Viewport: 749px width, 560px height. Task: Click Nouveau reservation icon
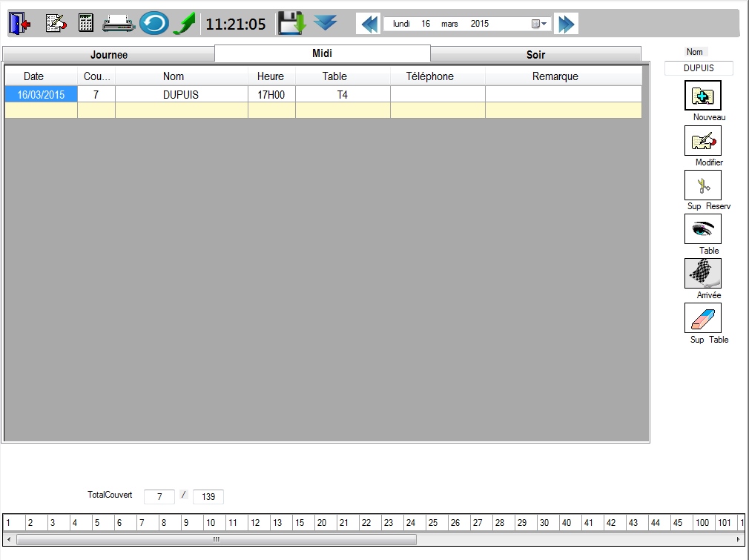click(702, 96)
